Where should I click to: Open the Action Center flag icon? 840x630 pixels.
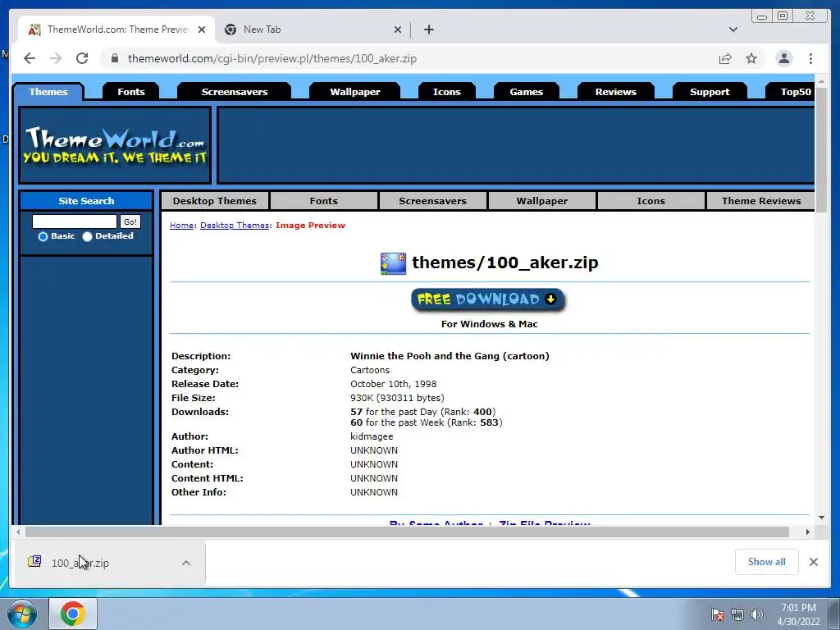[718, 614]
